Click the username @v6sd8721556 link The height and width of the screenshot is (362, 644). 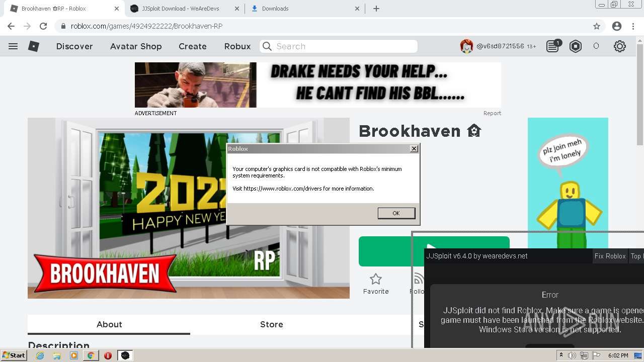pyautogui.click(x=500, y=46)
